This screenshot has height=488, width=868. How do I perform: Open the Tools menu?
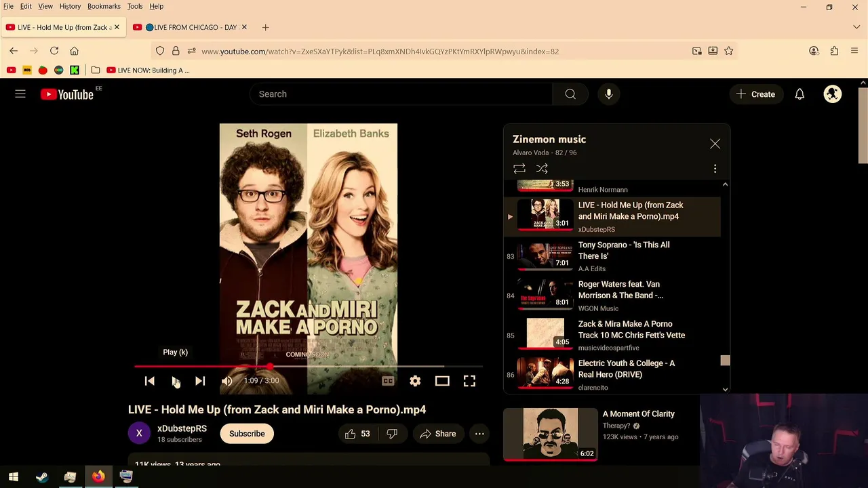135,6
